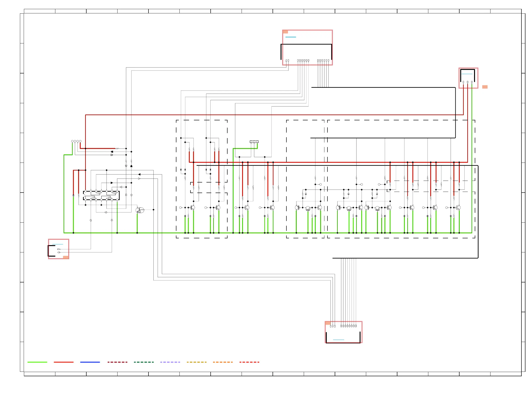Click the row of four test-point circles
This screenshot has width=532, height=395.
(x=76, y=141)
